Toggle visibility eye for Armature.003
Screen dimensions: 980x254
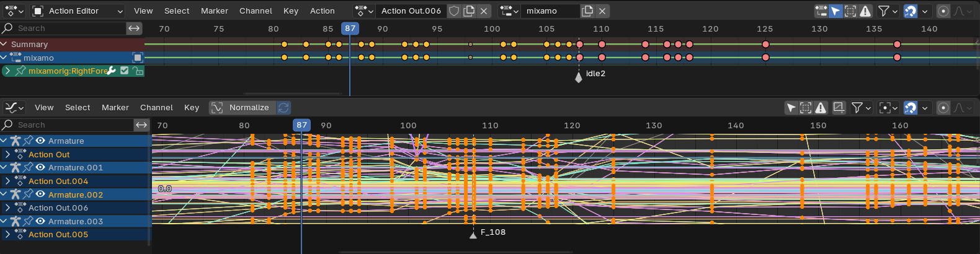coord(40,221)
